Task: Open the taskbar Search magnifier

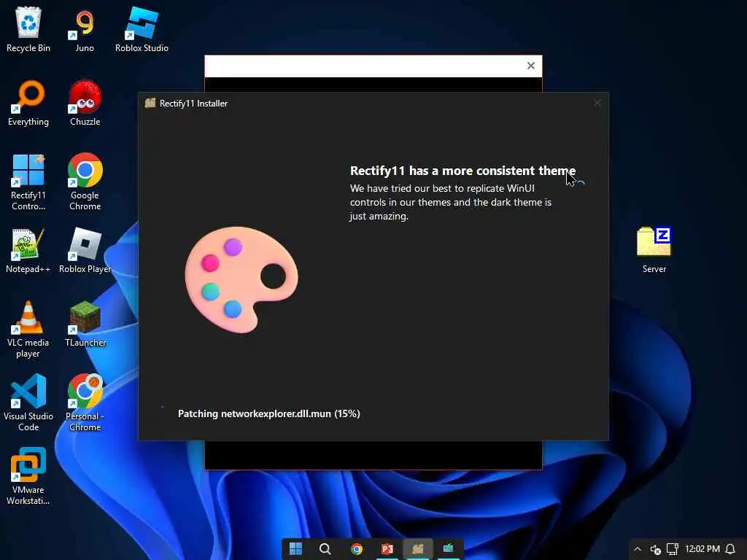Action: pyautogui.click(x=325, y=549)
